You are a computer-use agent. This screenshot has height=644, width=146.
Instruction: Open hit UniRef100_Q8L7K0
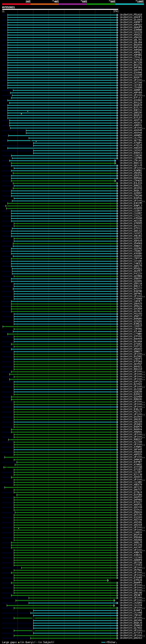pyautogui.click(x=131, y=40)
